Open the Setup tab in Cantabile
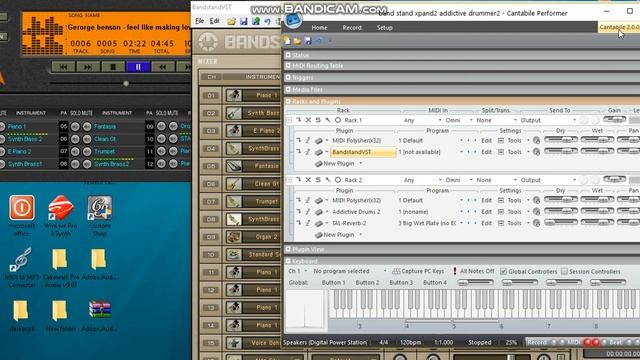This screenshot has width=640, height=360. (x=384, y=27)
